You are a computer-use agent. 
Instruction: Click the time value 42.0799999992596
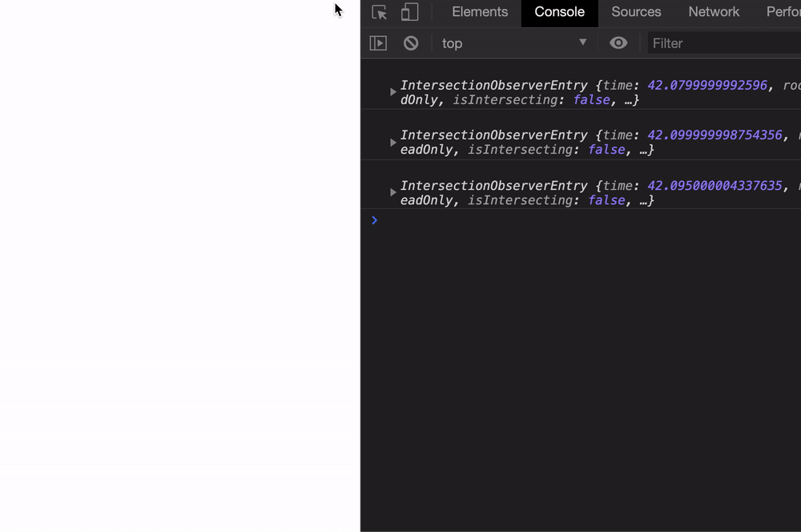click(706, 84)
